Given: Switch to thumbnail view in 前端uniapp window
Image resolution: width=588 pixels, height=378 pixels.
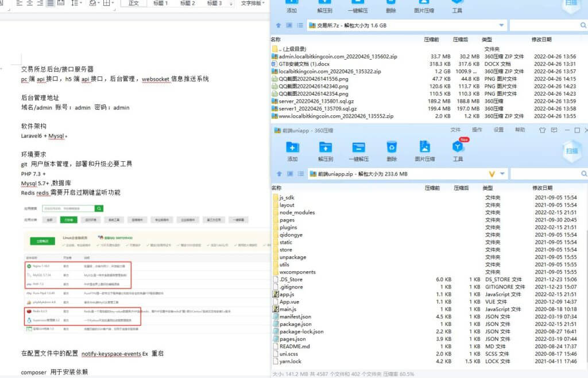Looking at the screenshot, I should [290, 174].
